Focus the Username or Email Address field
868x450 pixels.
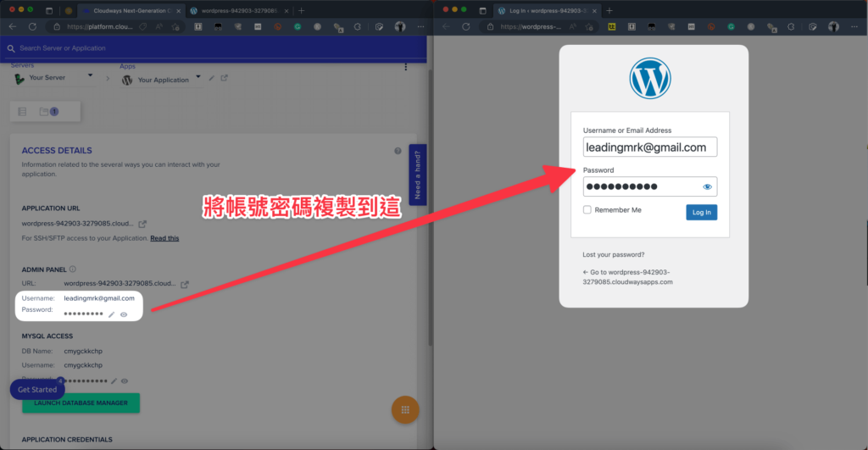coord(650,147)
